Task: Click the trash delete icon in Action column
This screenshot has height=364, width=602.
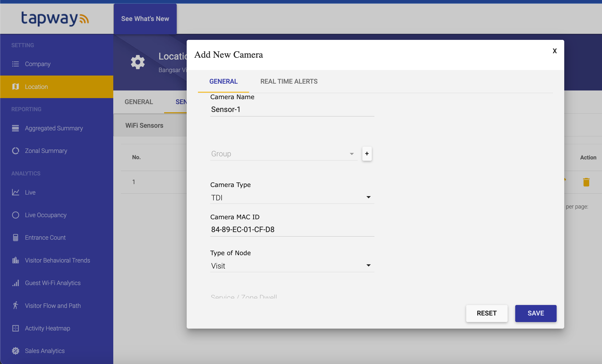Action: 586,182
